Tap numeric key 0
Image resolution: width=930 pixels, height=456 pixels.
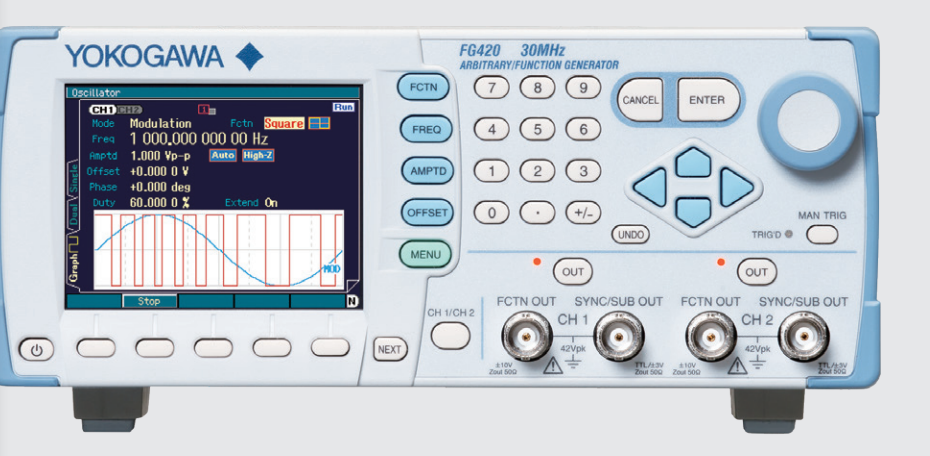pyautogui.click(x=491, y=212)
